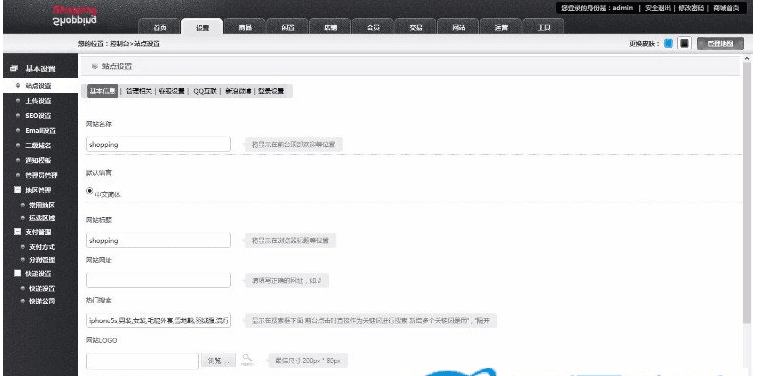
Task: Collapse the 地区管理 sidebar group
Action: point(18,189)
